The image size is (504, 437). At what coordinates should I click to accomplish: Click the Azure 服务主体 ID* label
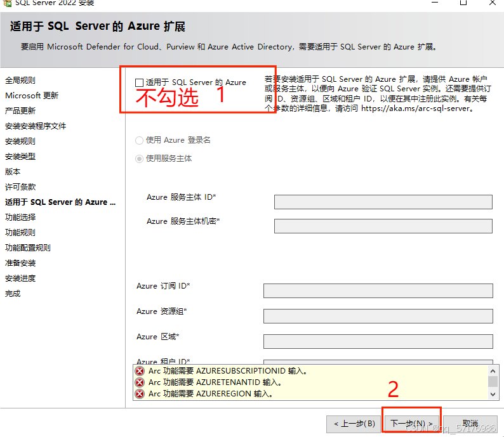[x=182, y=197]
